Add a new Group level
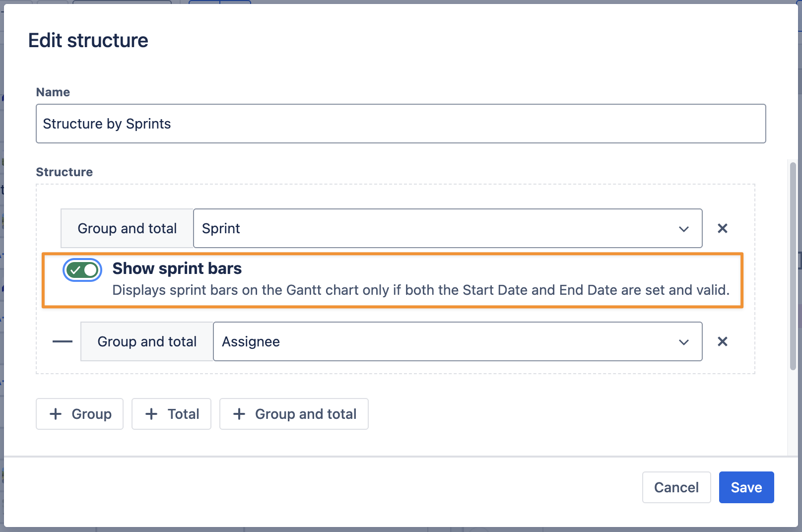802x532 pixels. point(80,414)
